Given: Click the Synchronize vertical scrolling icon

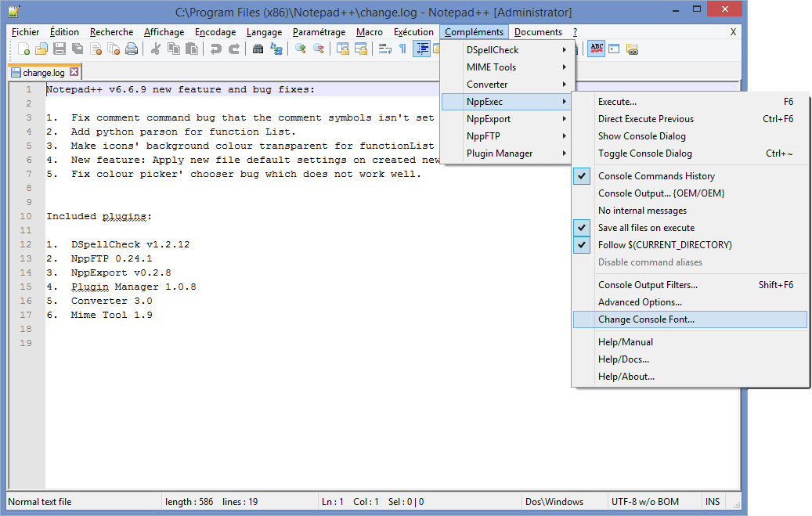Looking at the screenshot, I should 343,49.
